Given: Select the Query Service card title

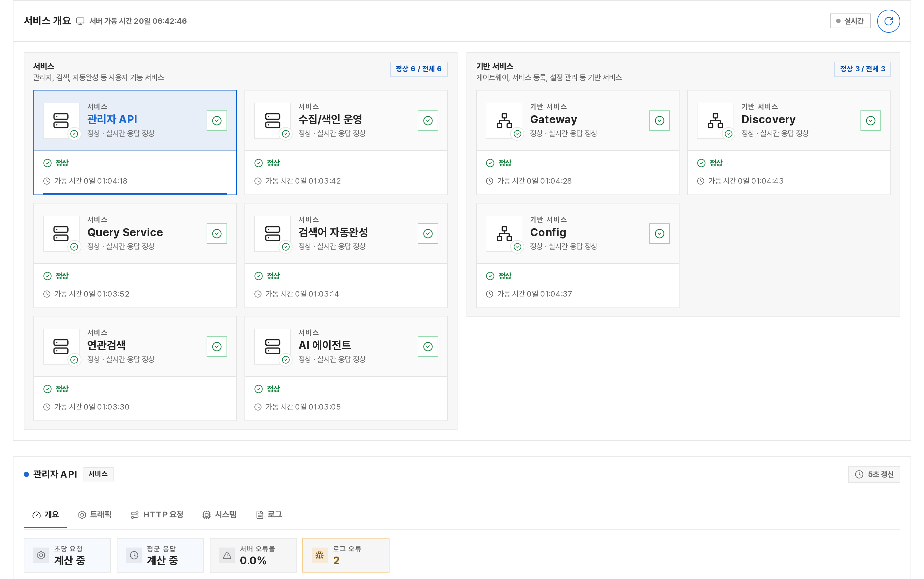Looking at the screenshot, I should click(125, 232).
